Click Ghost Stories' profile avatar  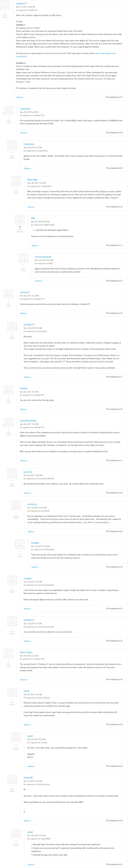click(8, 654)
